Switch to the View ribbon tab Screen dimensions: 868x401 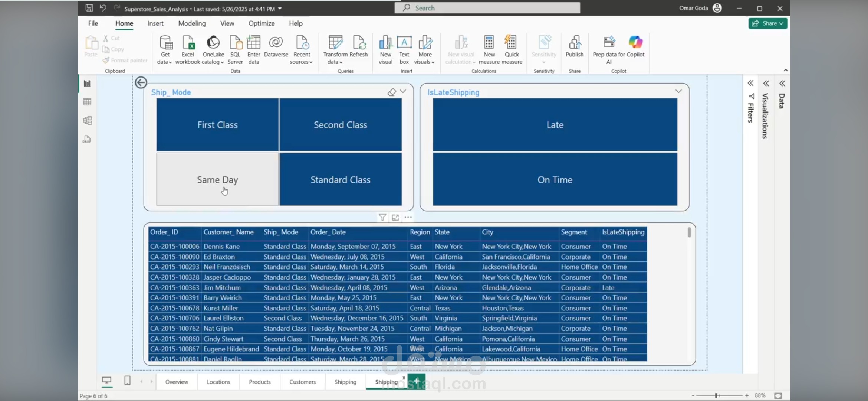pos(227,23)
